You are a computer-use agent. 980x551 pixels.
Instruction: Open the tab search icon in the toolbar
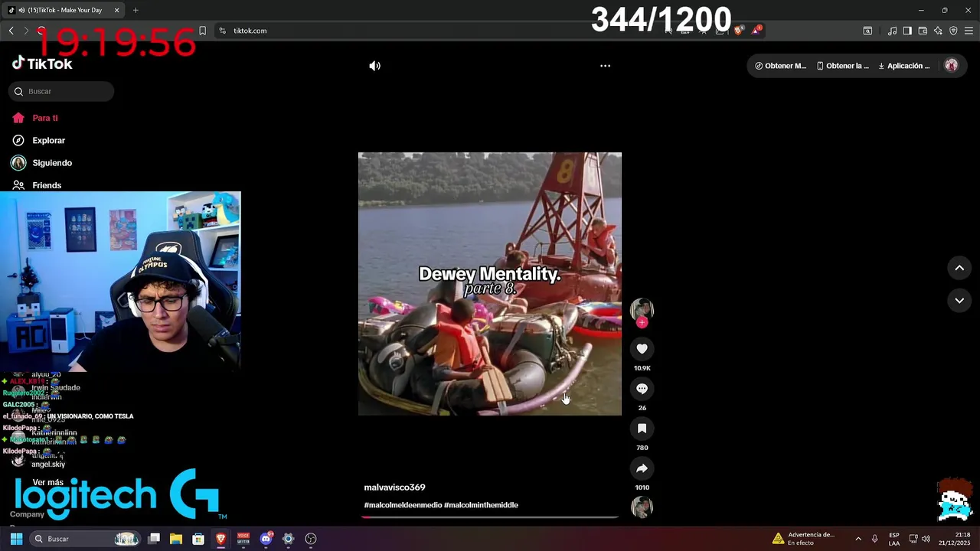[867, 31]
